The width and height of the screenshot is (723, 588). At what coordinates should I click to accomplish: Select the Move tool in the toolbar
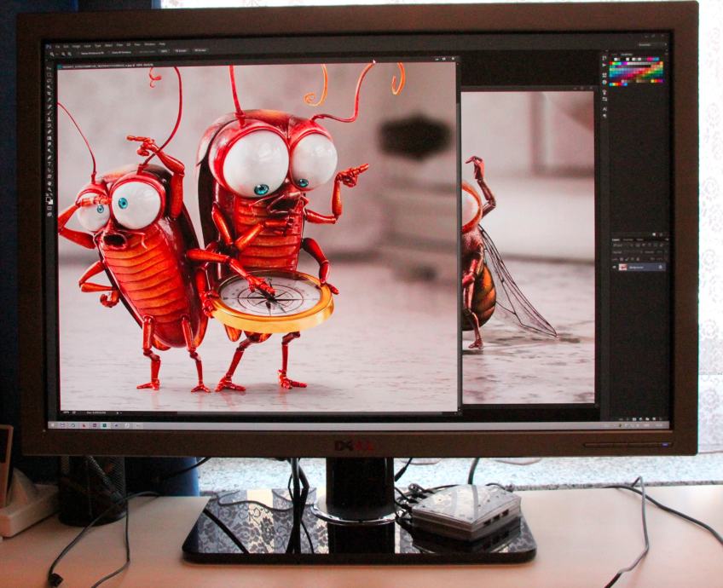click(x=49, y=68)
